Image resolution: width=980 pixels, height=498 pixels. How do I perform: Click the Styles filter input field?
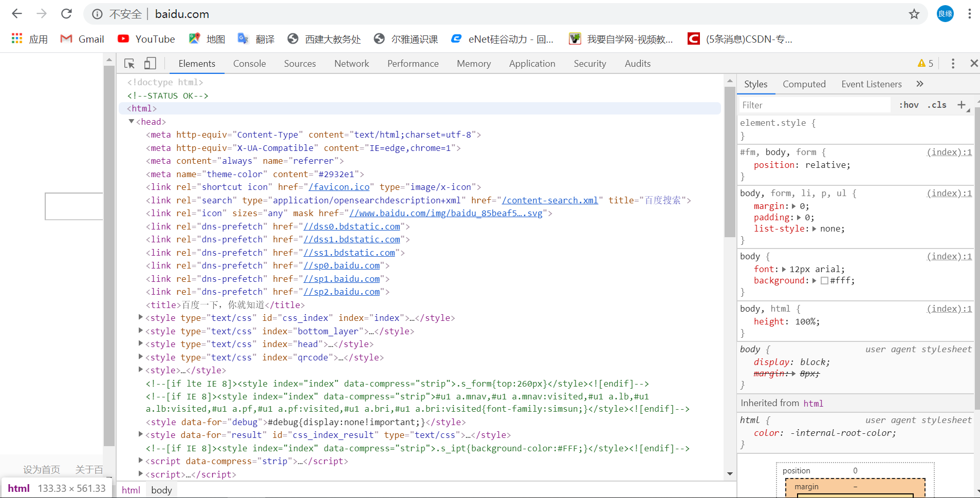pyautogui.click(x=812, y=105)
